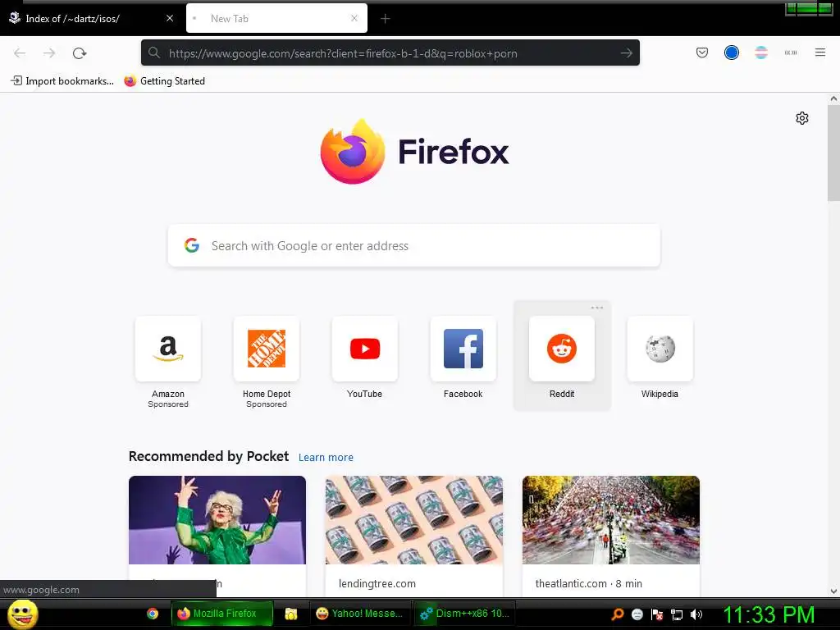The height and width of the screenshot is (630, 840).
Task: Click the double-bars toolbar icon
Action: 790,52
